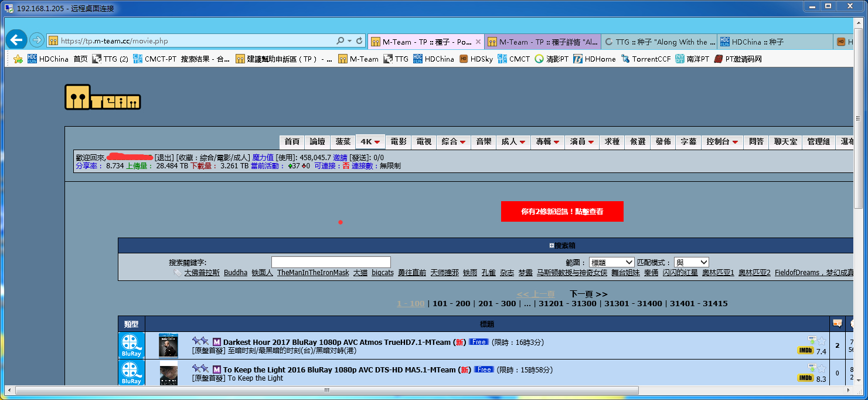Open HDSky bookmark in favorites bar
Image resolution: width=868 pixels, height=400 pixels.
pyautogui.click(x=476, y=59)
